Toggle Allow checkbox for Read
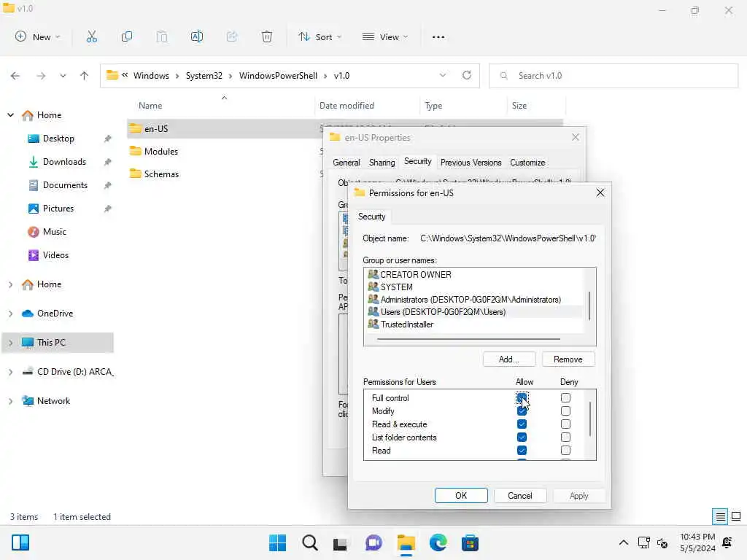This screenshot has width=747, height=560. click(x=522, y=451)
